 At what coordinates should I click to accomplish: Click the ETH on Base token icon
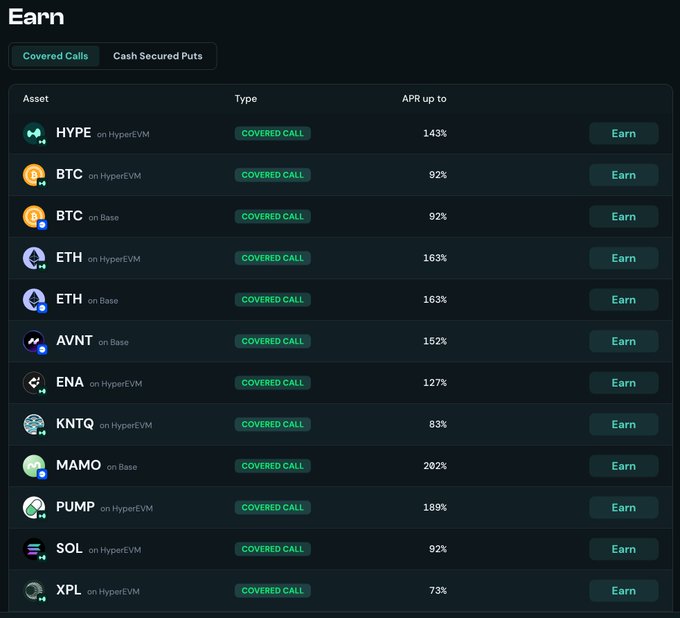pyautogui.click(x=34, y=300)
